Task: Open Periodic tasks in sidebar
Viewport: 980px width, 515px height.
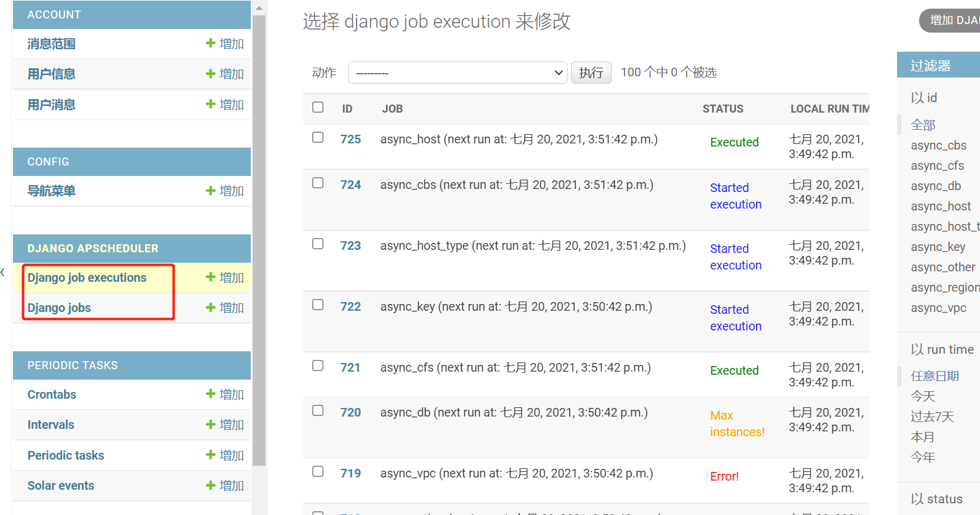Action: point(66,455)
